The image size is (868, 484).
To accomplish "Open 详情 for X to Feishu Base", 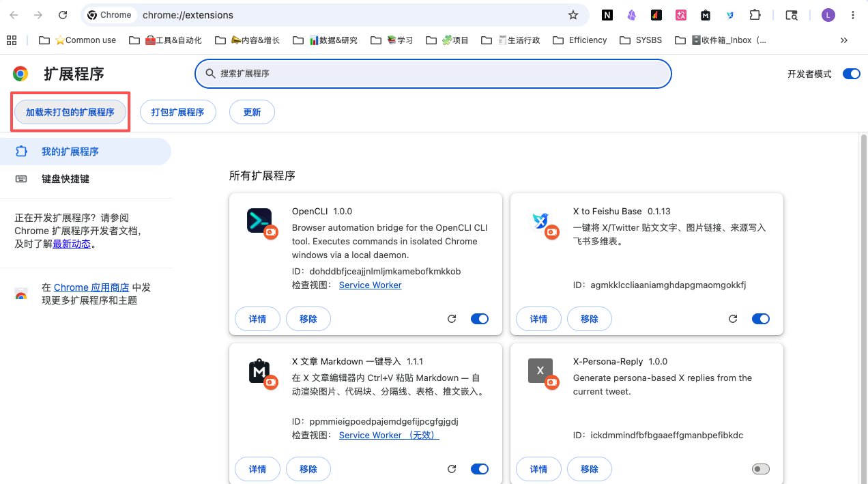I will pos(538,319).
